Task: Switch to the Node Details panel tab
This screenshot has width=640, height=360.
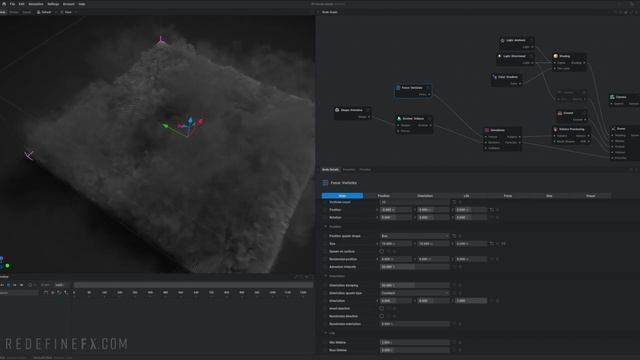Action: click(x=330, y=169)
